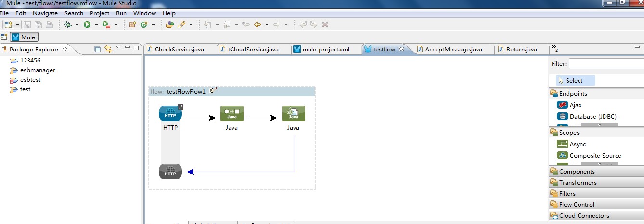Viewport: 644px width, 224px height.
Task: Click the New Java Class icon
Action: tap(143, 25)
